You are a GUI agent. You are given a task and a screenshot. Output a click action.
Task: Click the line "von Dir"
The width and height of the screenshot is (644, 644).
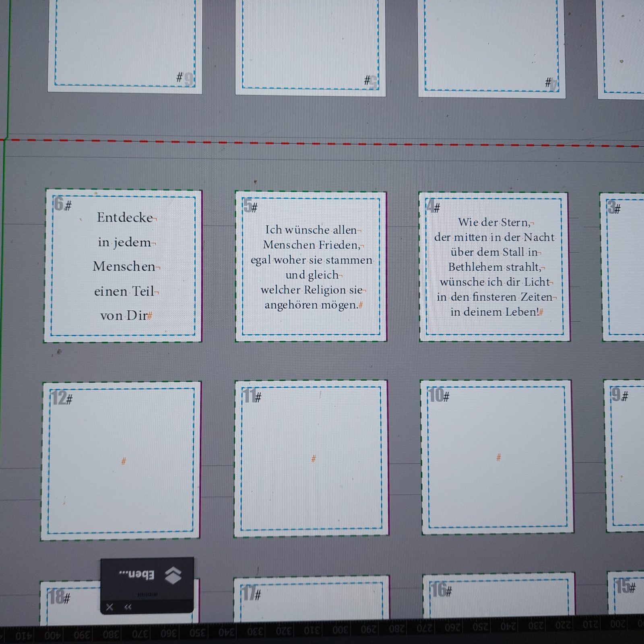[x=124, y=316]
